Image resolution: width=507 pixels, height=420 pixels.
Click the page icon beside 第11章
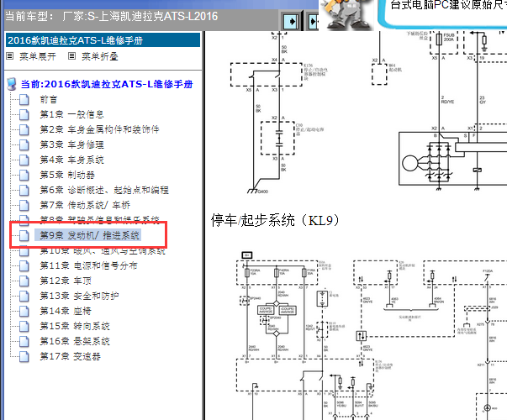click(24, 266)
